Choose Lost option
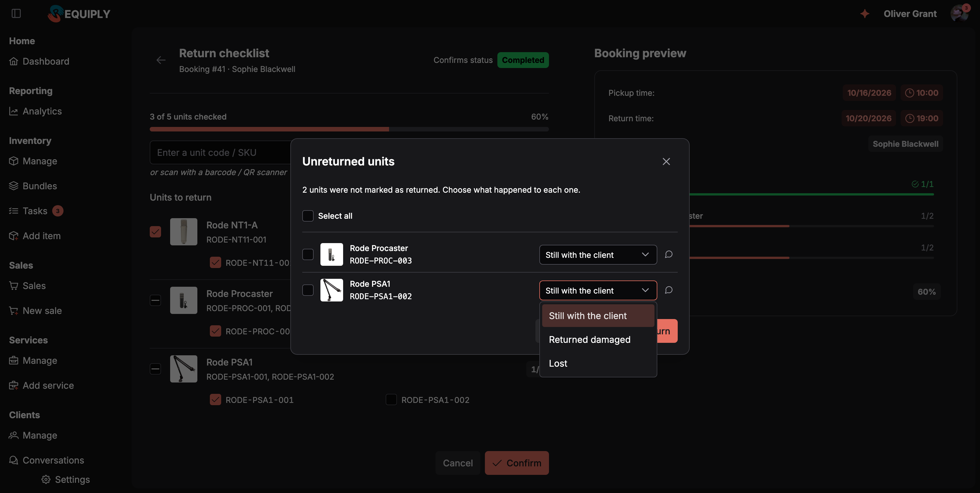 598,364
